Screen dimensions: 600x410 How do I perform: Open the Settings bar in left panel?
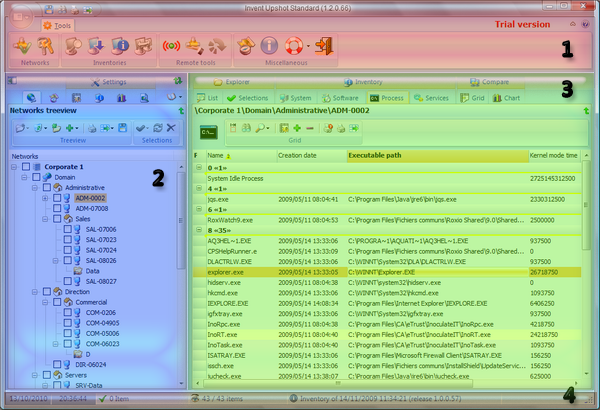(x=109, y=82)
